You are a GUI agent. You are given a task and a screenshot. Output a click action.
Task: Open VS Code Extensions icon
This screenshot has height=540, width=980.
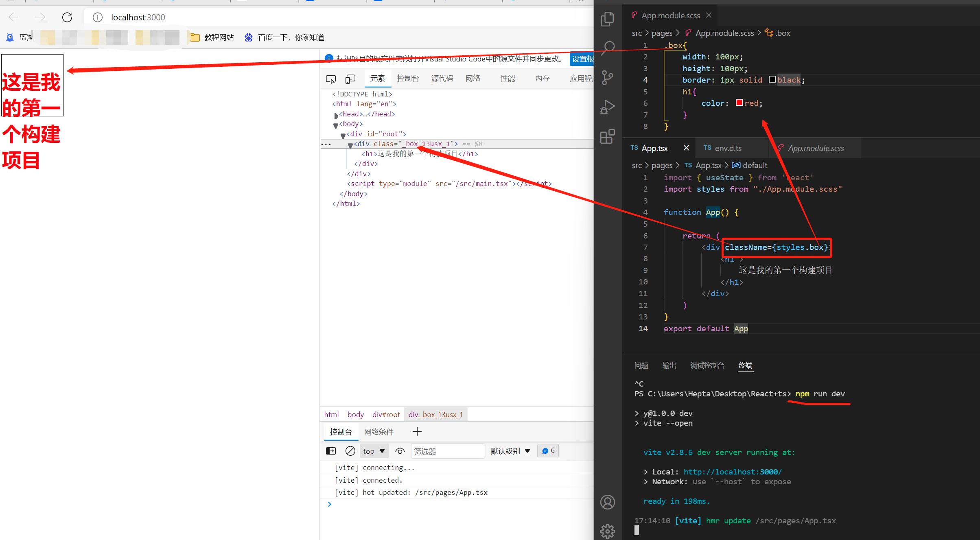coord(607,136)
